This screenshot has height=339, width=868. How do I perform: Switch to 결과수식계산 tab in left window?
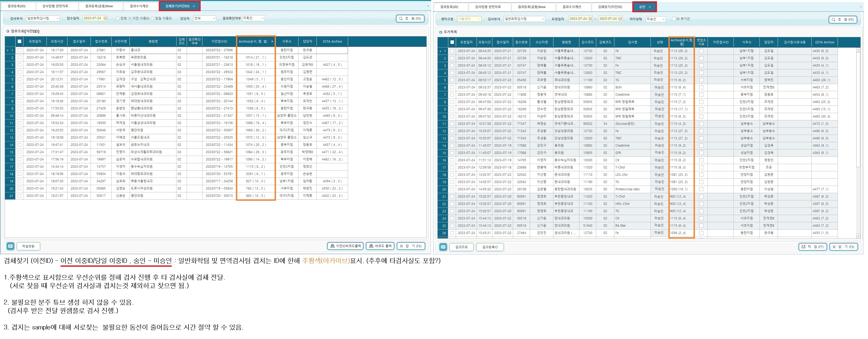click(x=139, y=6)
